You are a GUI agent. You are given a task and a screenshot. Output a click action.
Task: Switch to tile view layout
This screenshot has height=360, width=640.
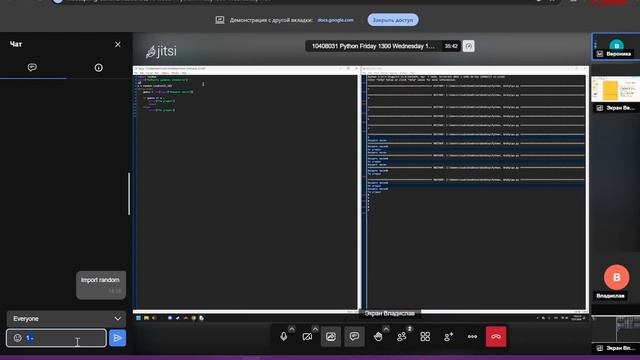(425, 337)
